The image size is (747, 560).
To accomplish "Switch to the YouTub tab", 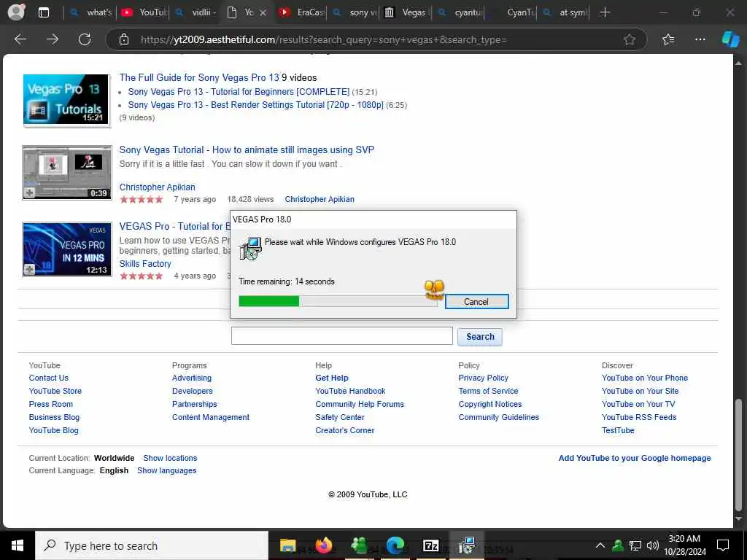I will (x=144, y=12).
